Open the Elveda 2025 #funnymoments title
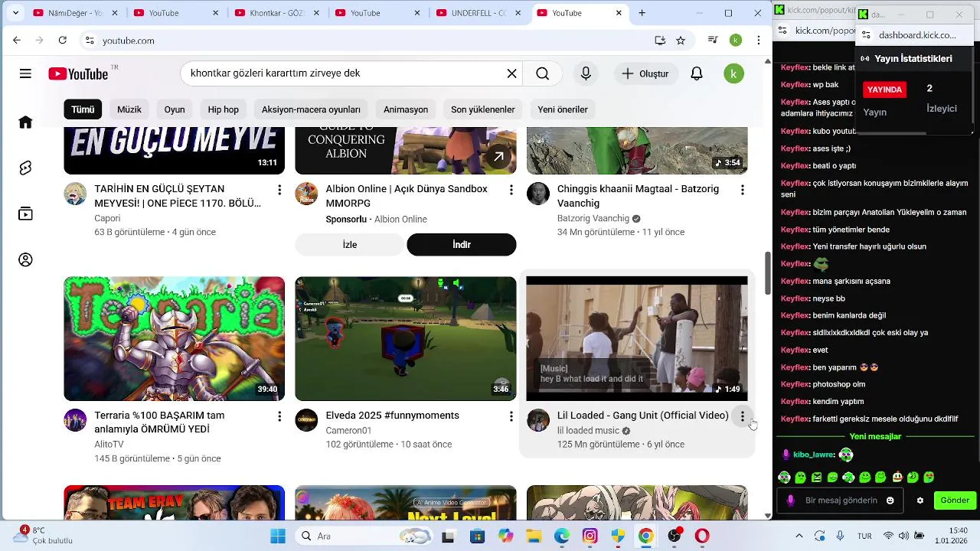 coord(393,416)
